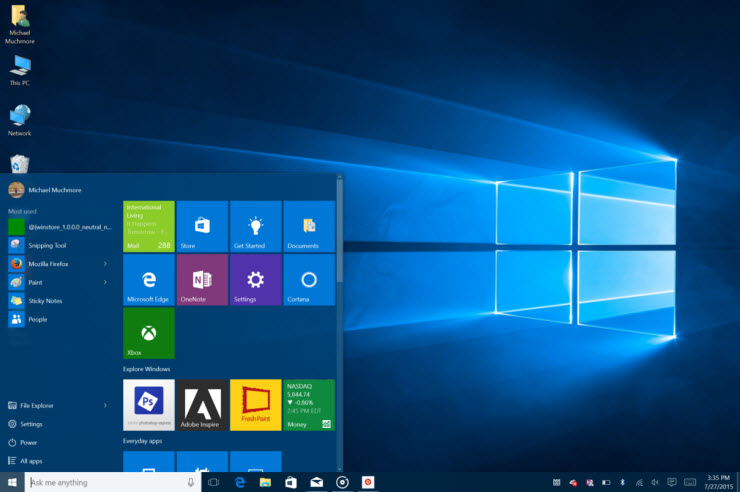Click the Power button in Start menu
This screenshot has height=492, width=740.
28,442
